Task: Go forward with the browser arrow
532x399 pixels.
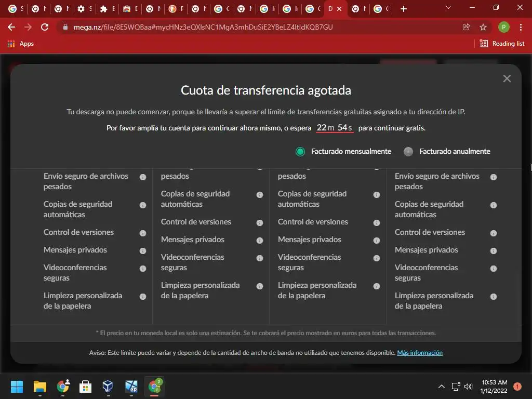Action: pos(28,27)
